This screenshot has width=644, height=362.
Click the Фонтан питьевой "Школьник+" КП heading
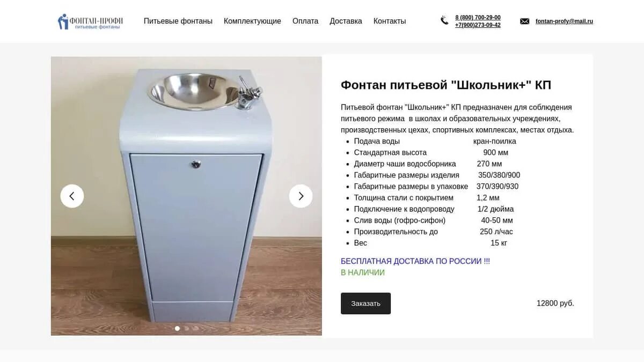tap(446, 85)
